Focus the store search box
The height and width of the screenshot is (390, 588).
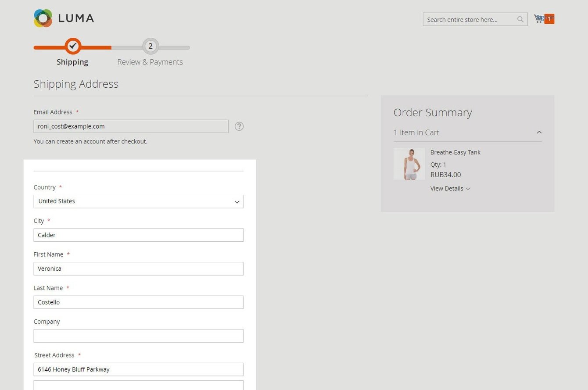pyautogui.click(x=470, y=19)
